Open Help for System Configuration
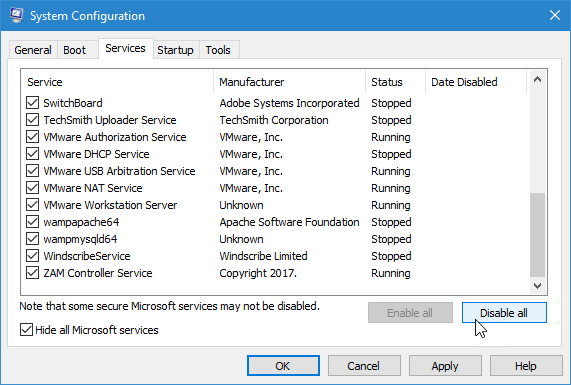 tap(526, 365)
